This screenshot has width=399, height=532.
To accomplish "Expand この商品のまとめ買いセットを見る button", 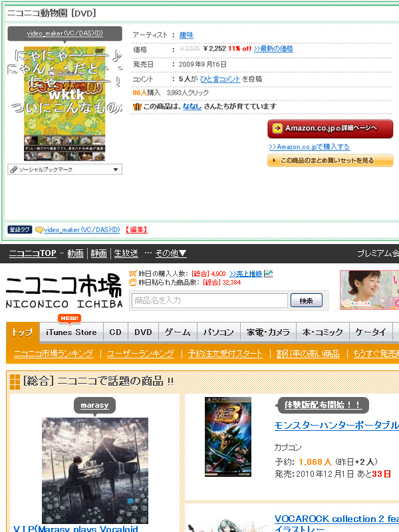I will click(x=330, y=160).
